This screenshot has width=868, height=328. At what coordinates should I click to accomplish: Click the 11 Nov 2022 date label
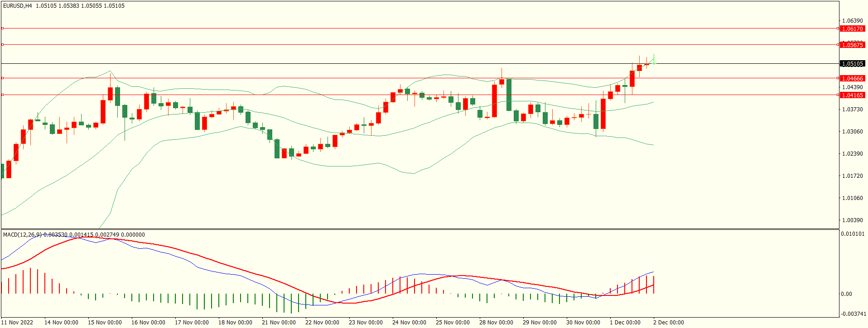[x=18, y=323]
